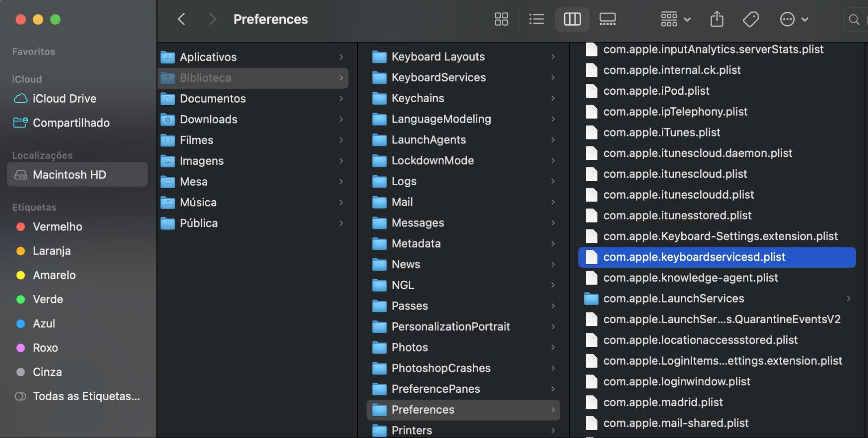Show Todas as Etiquetas
This screenshot has height=438, width=868.
pyautogui.click(x=77, y=396)
